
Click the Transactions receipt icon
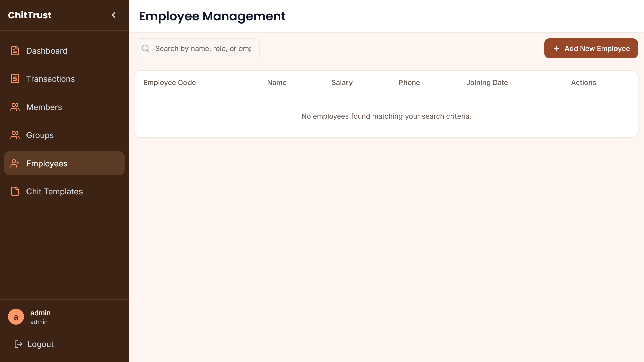coord(15,79)
